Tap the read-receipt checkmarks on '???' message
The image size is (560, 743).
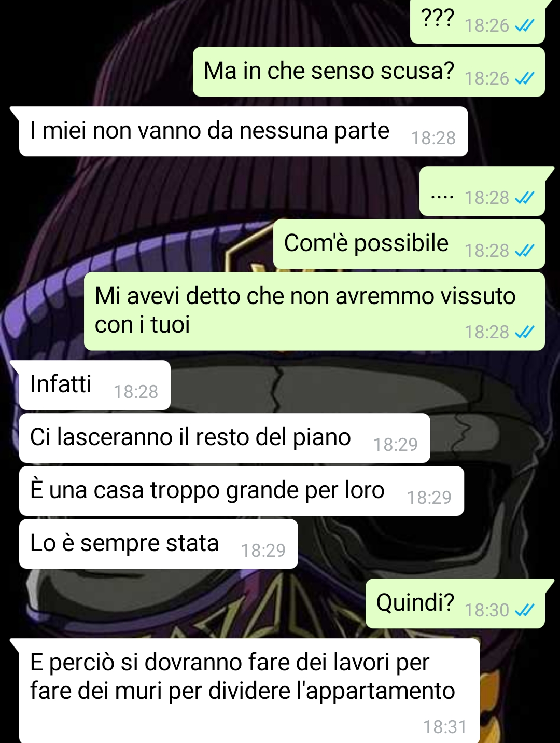[524, 25]
